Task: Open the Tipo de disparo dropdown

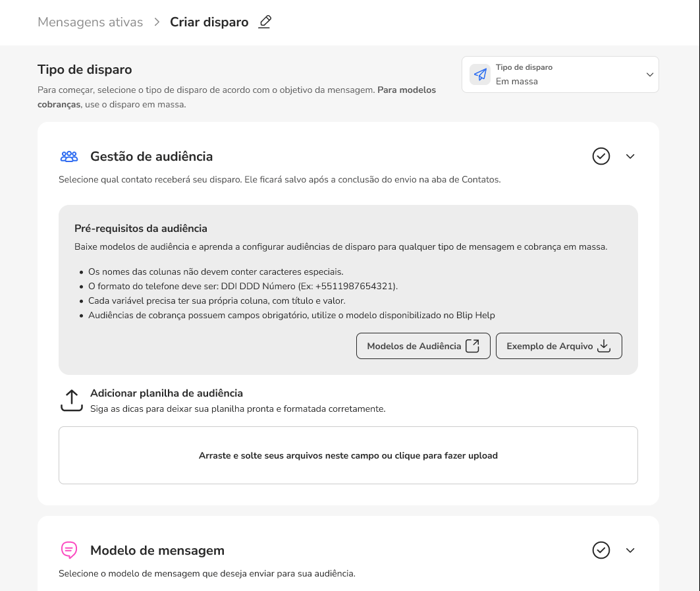Action: 560,74
